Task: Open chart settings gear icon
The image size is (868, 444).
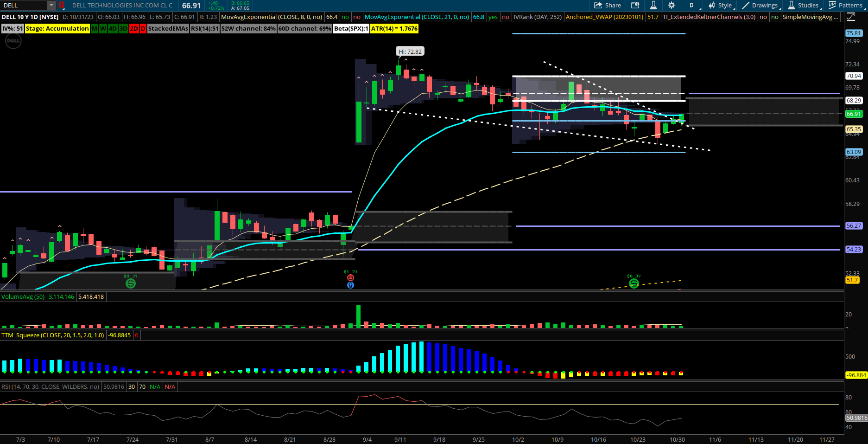Action: (672, 6)
